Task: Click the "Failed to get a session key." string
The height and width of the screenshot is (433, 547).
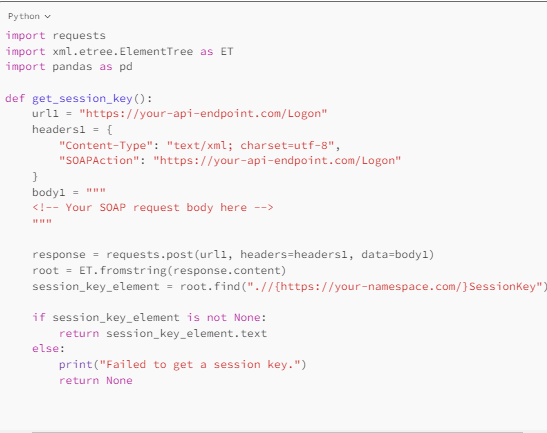Action: [200, 364]
